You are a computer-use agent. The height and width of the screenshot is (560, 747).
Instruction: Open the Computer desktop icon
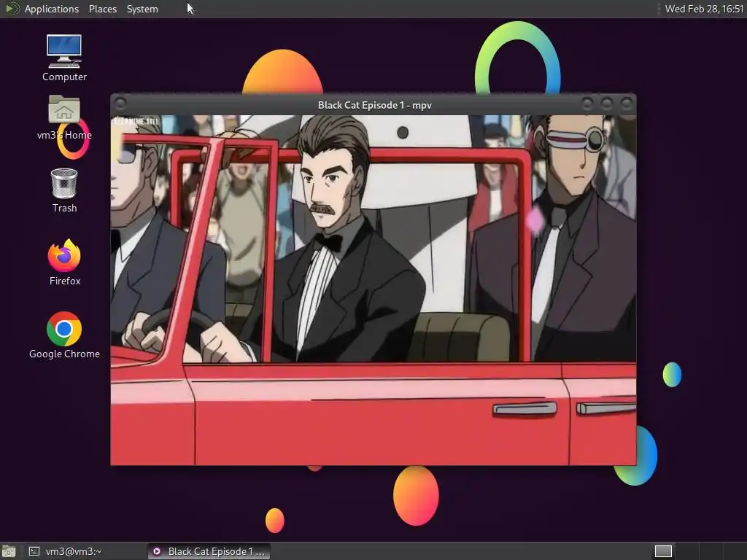[64, 58]
